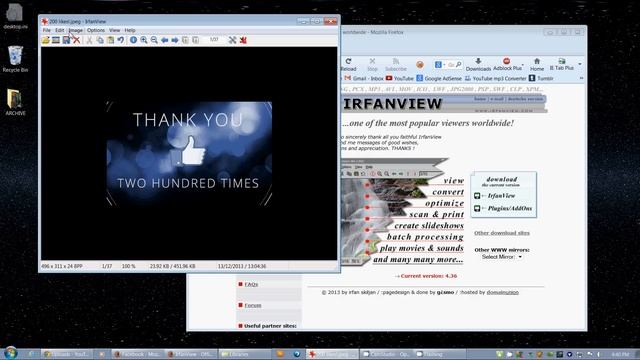Screen dimensions: 640x360
Task: Click '100 %' zoom in IrfanView status bar
Action: [129, 266]
